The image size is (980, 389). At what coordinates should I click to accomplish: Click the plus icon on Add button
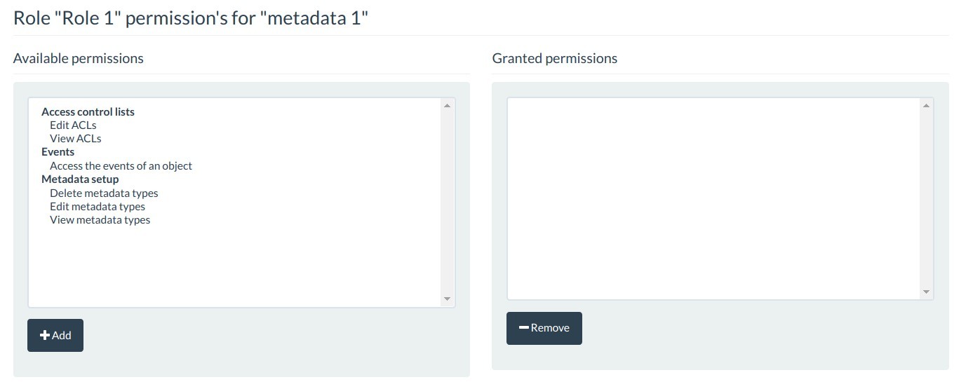tap(45, 336)
